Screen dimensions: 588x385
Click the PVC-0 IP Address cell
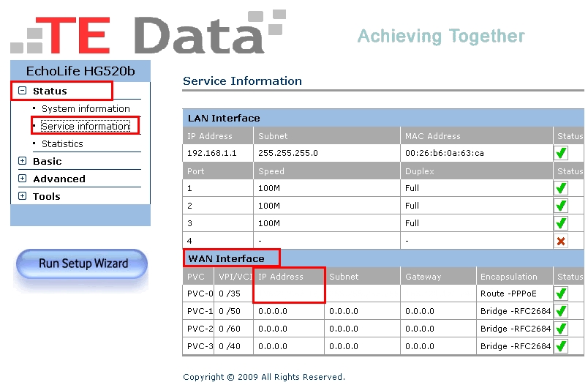(x=289, y=294)
